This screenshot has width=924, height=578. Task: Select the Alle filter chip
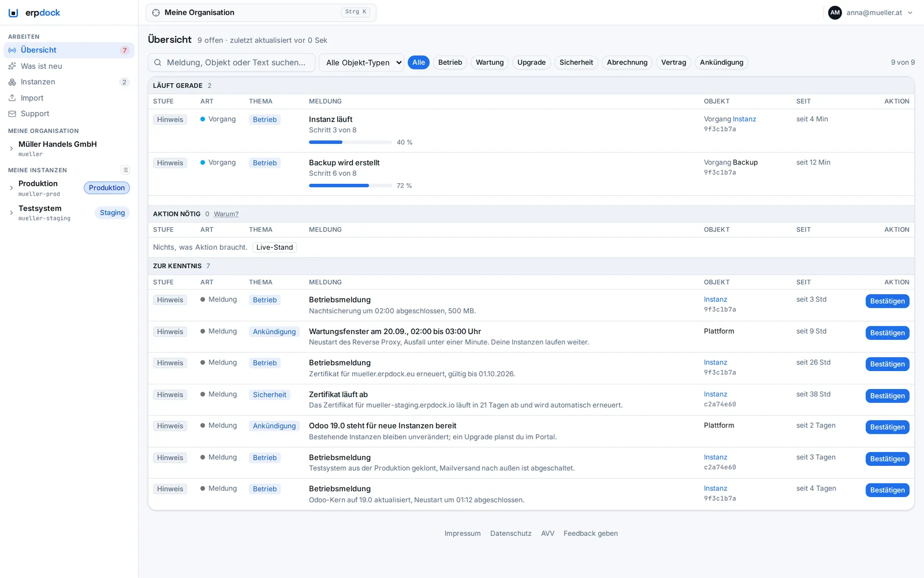click(419, 62)
